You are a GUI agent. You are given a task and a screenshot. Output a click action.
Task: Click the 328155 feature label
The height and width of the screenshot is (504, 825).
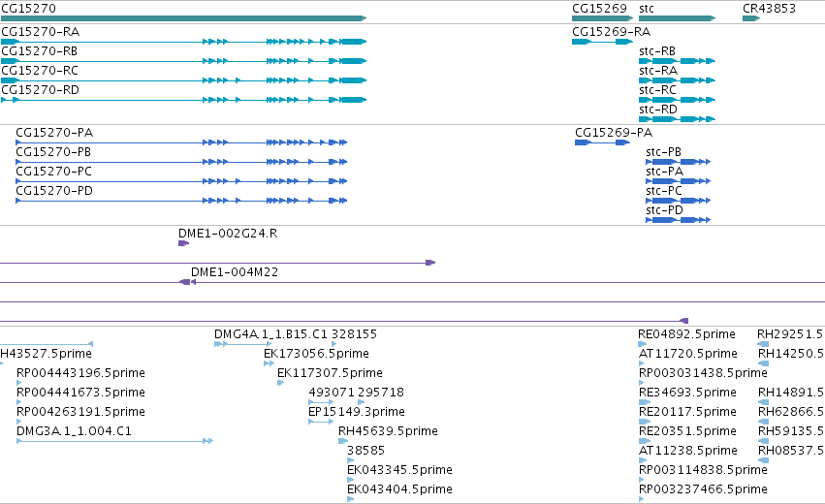(x=354, y=334)
